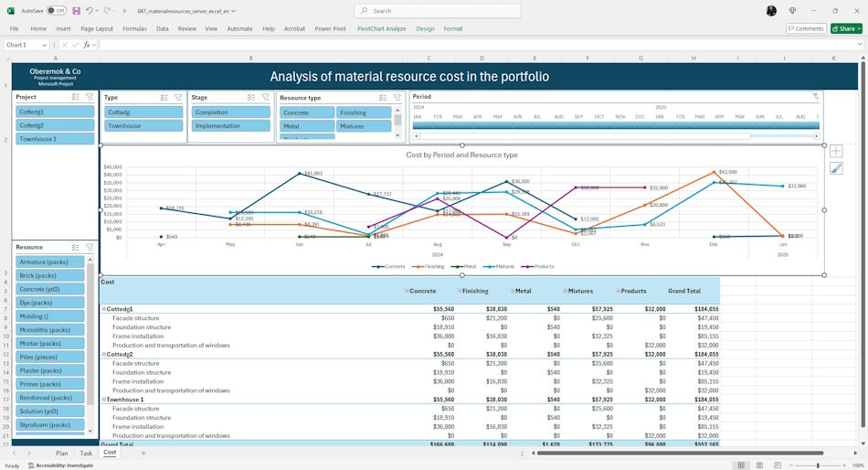The image size is (868, 470).
Task: Switch to the Home ribbon tab
Action: point(38,28)
